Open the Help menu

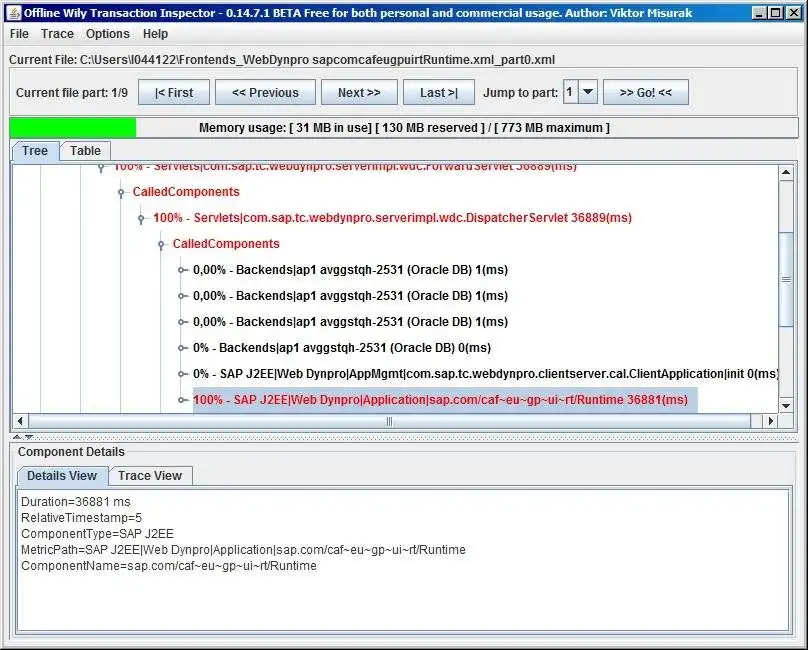(x=155, y=34)
